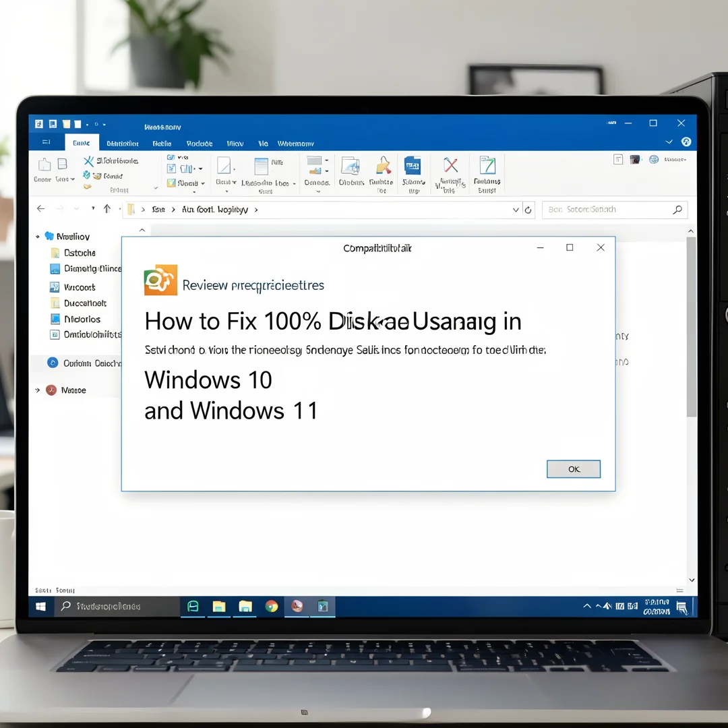Switch to the Rodoöt ribbon tab

pyautogui.click(x=200, y=144)
